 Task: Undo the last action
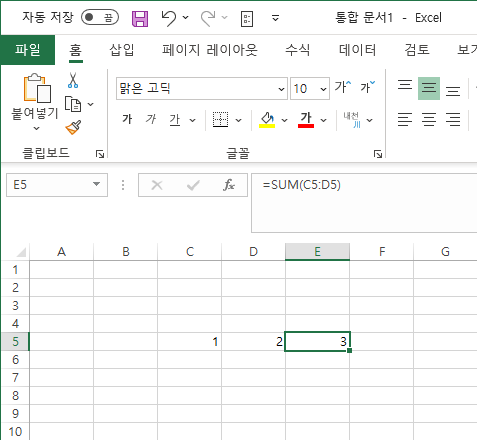(169, 18)
